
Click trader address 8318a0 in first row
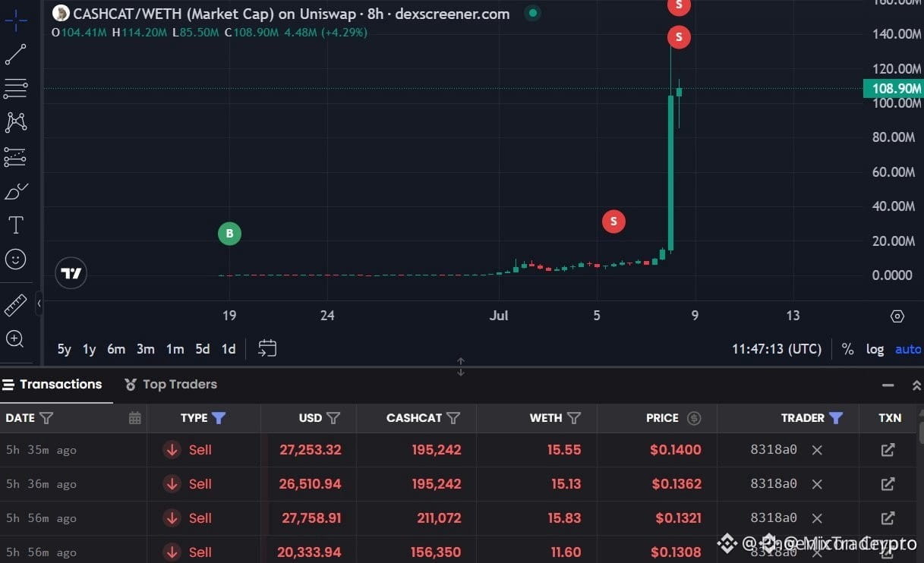pyautogui.click(x=774, y=450)
